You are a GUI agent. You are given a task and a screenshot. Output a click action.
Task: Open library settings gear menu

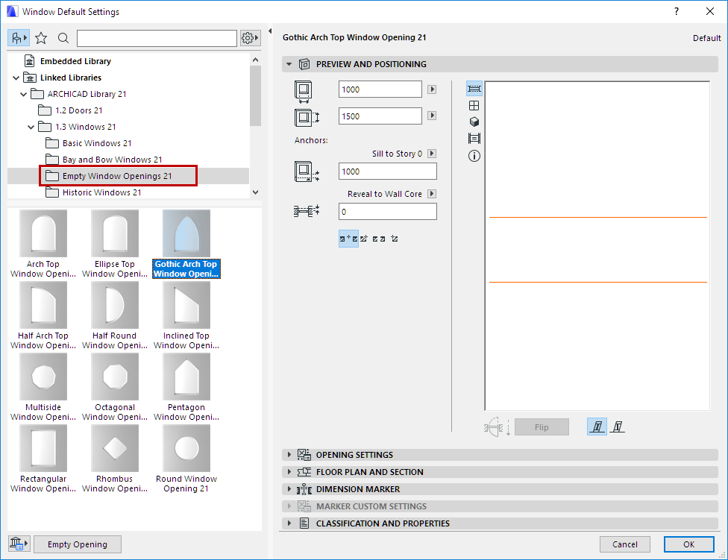250,38
